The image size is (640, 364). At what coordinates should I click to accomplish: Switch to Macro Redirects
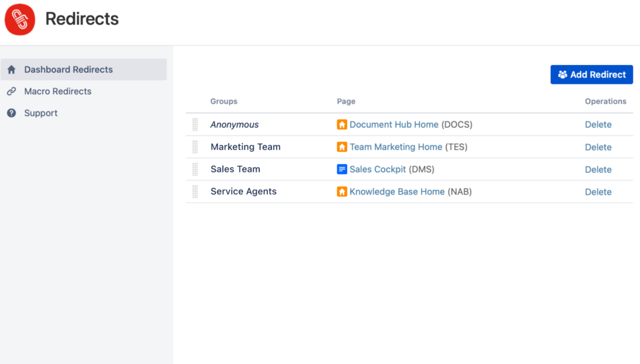pyautogui.click(x=58, y=92)
